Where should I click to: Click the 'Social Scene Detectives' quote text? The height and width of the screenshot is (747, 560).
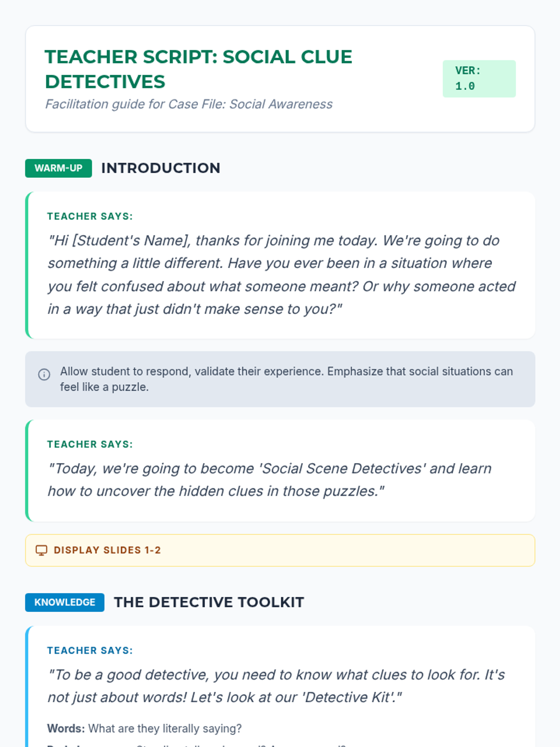[270, 479]
